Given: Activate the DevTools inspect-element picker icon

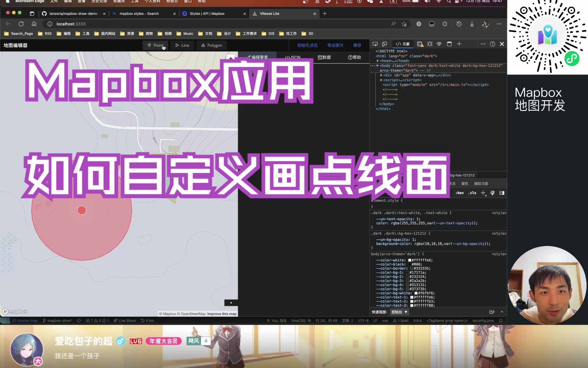Looking at the screenshot, I should tap(375, 44).
